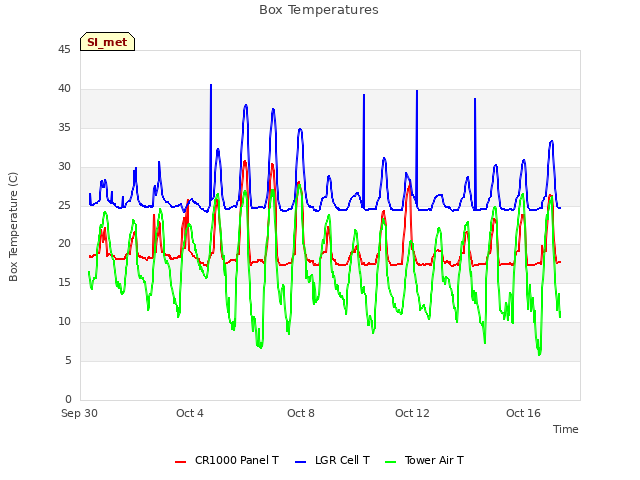Click the Oct 12 date tick label
The image size is (640, 480).
click(412, 413)
